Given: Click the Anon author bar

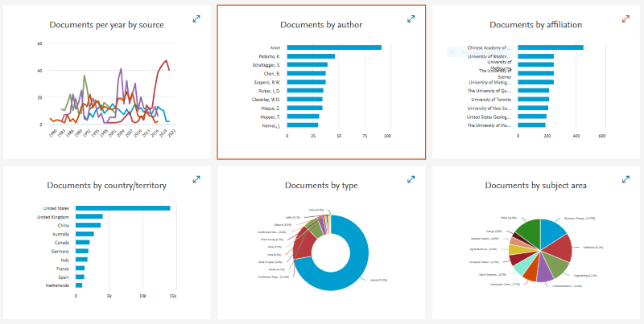Looking at the screenshot, I should point(334,47).
